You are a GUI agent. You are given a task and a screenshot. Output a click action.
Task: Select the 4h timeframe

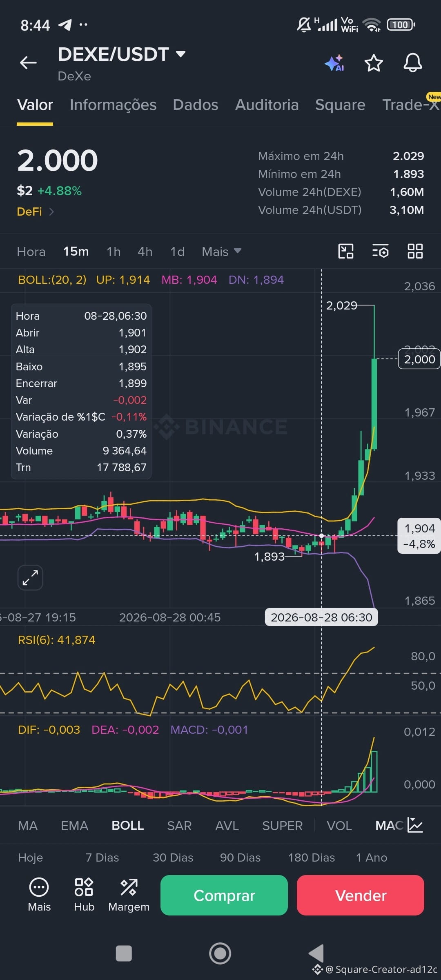tap(145, 252)
